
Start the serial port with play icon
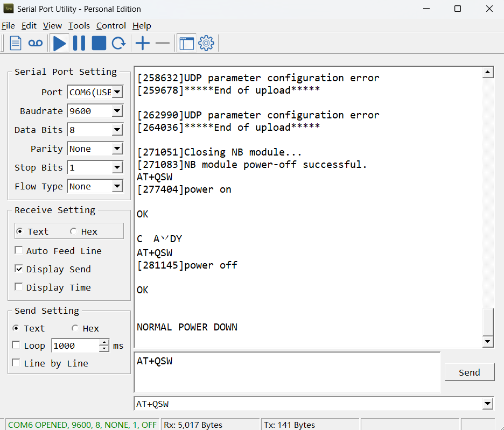point(59,44)
